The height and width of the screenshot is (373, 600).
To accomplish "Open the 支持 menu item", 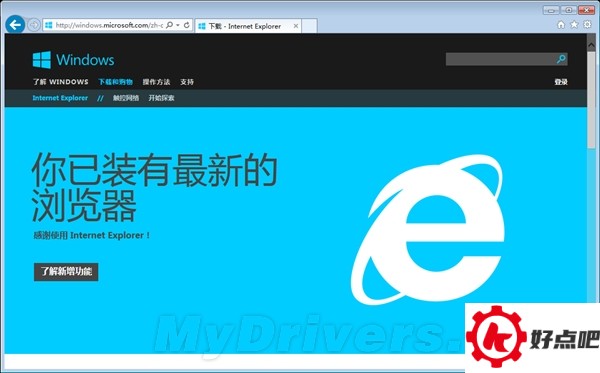I will point(187,82).
